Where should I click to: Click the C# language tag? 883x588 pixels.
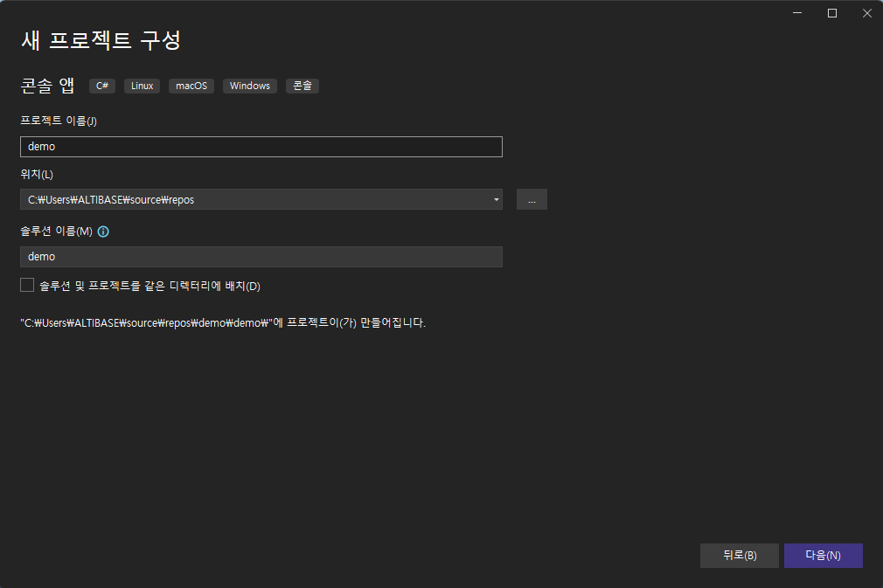102,86
